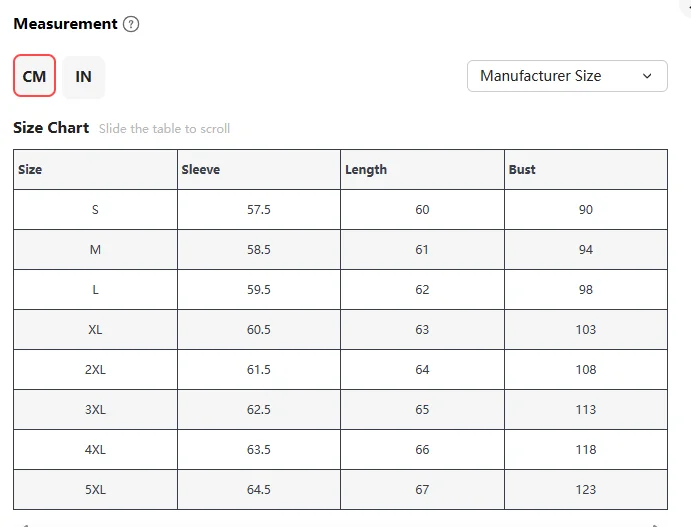This screenshot has width=691, height=527.
Task: Click the length value 65 cell
Action: point(422,410)
